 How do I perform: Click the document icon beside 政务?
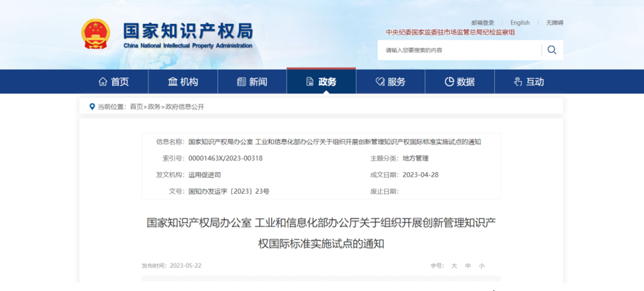pos(310,81)
